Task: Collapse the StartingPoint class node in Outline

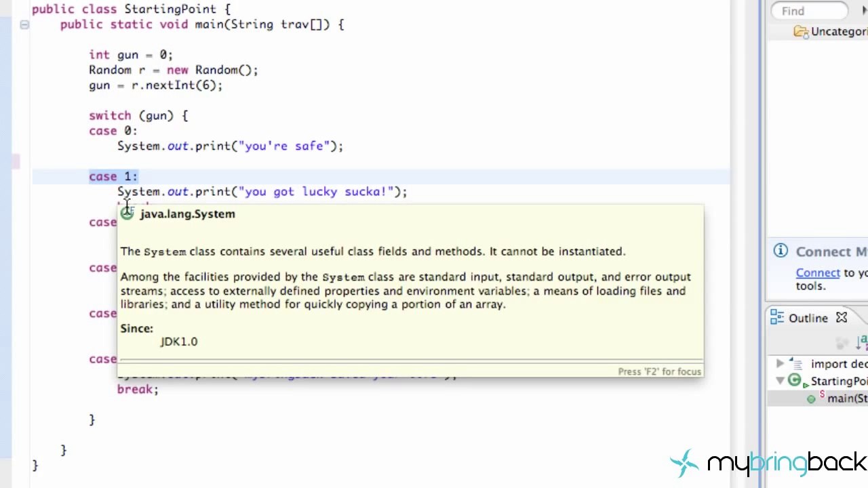Action: (780, 381)
